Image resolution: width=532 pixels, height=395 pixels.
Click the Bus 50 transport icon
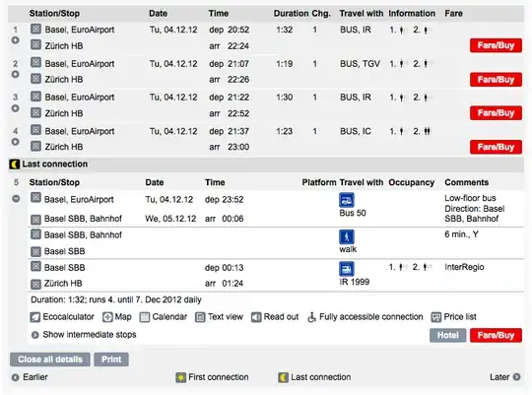point(347,200)
